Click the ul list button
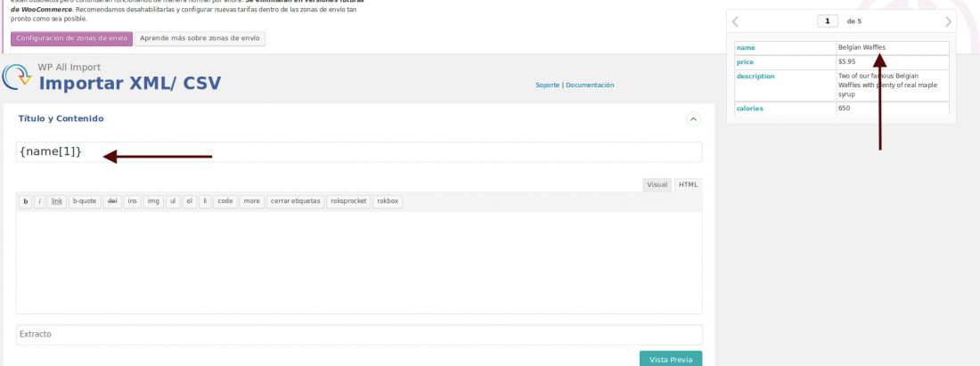The height and width of the screenshot is (366, 980). (173, 201)
